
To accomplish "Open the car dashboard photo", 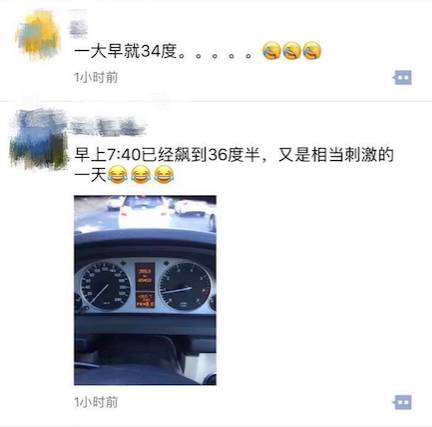I will coord(145,290).
